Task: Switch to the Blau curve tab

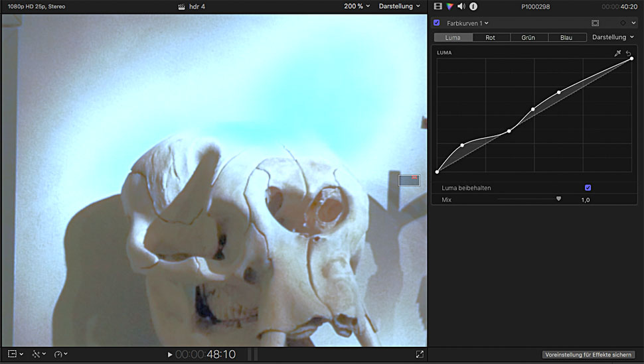Action: tap(567, 37)
